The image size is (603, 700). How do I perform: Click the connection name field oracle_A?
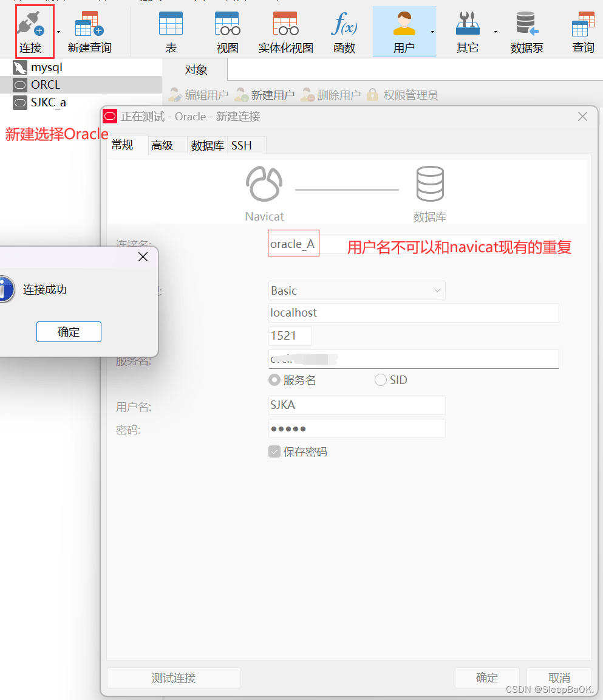(413, 244)
